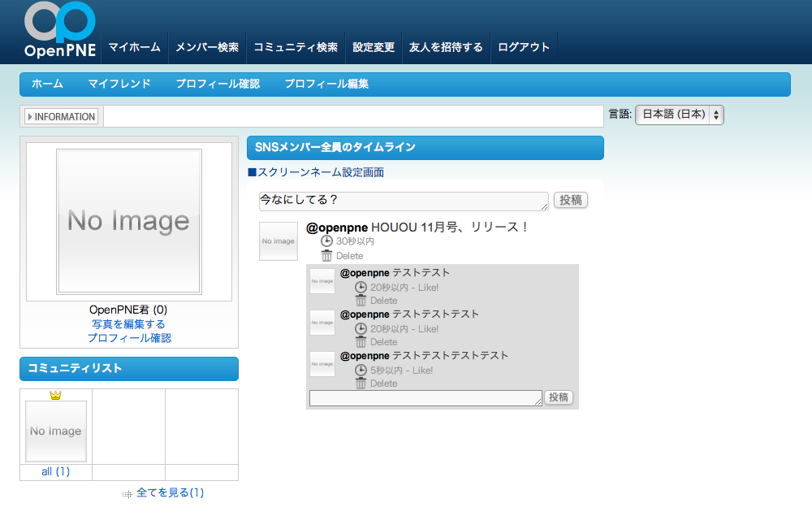This screenshot has width=812, height=529.
Task: Open the 言語 language dropdown
Action: [x=679, y=115]
